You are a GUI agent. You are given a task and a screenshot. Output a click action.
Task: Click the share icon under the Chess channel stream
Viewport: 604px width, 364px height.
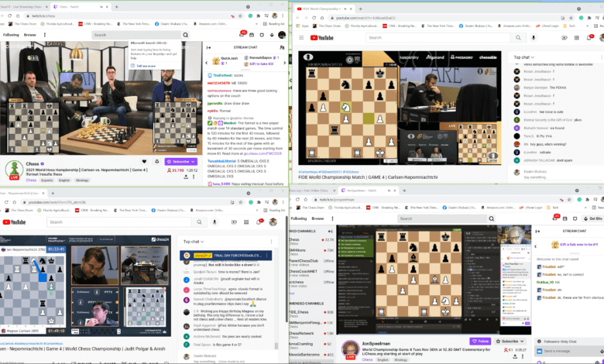(x=186, y=177)
